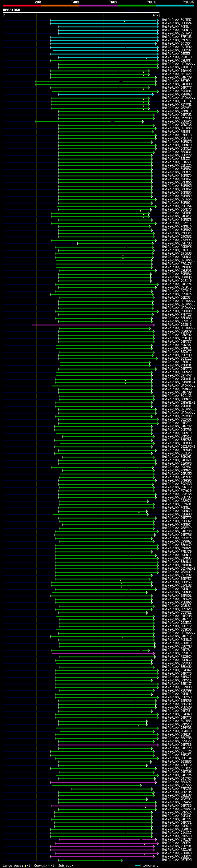Click the magenta alignment bar for Q9SN43
The width and height of the screenshot is (197, 868).
(93, 325)
